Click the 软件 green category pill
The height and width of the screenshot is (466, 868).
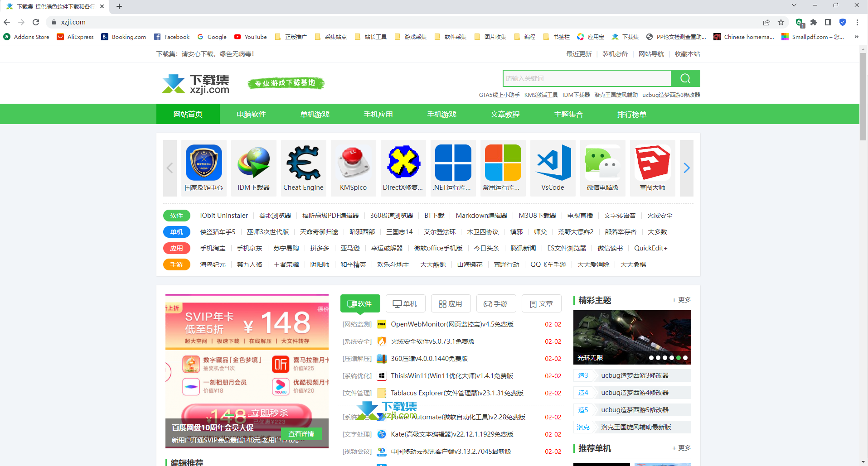[176, 216]
